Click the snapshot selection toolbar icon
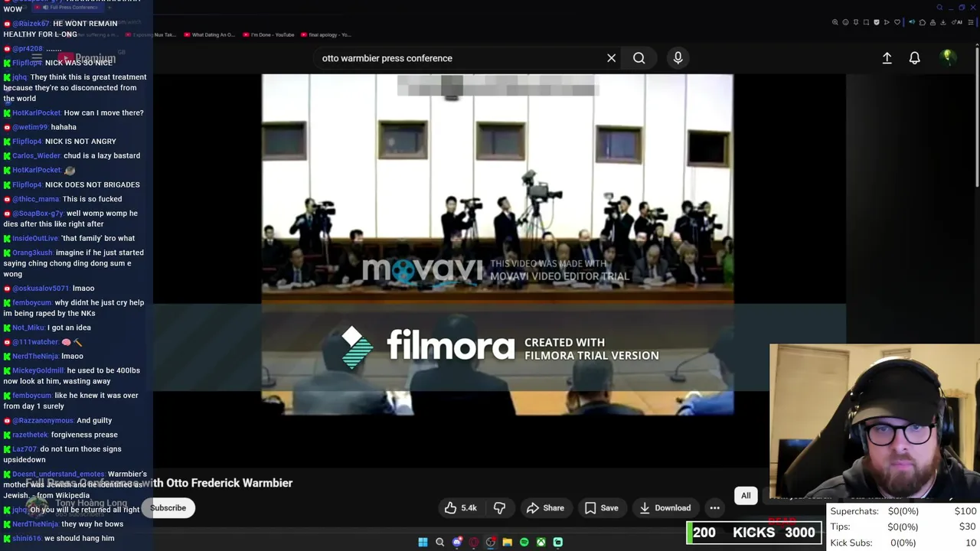Image resolution: width=980 pixels, height=551 pixels. click(866, 22)
